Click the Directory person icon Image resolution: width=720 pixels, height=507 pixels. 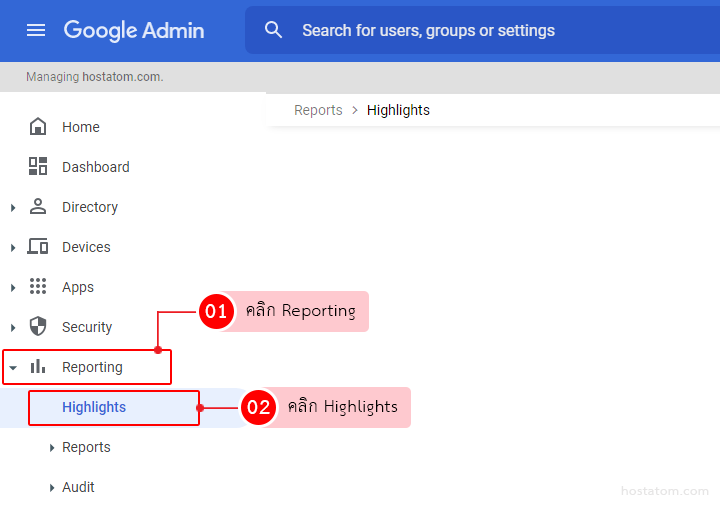tap(38, 207)
